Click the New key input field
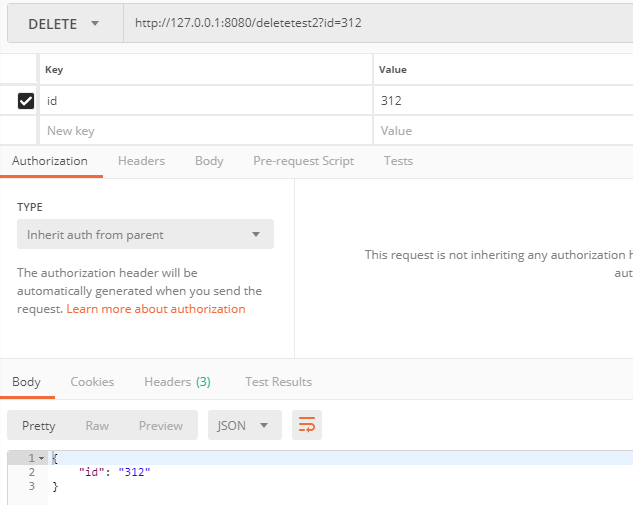 (x=206, y=131)
